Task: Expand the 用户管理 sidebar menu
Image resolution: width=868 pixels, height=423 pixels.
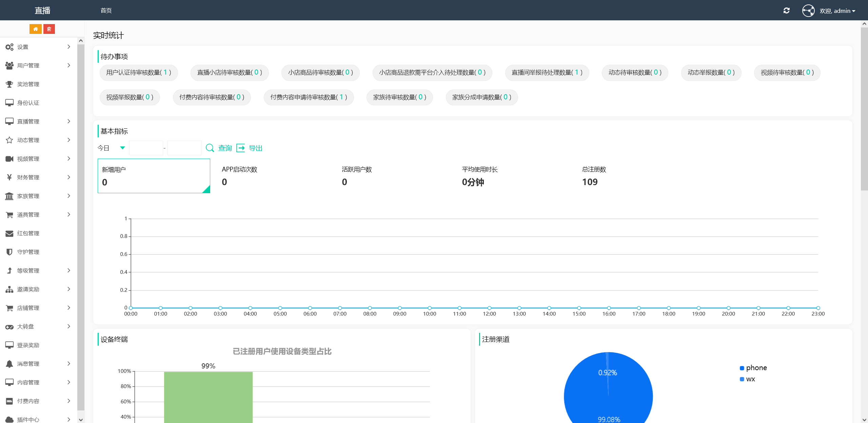Action: click(x=37, y=65)
